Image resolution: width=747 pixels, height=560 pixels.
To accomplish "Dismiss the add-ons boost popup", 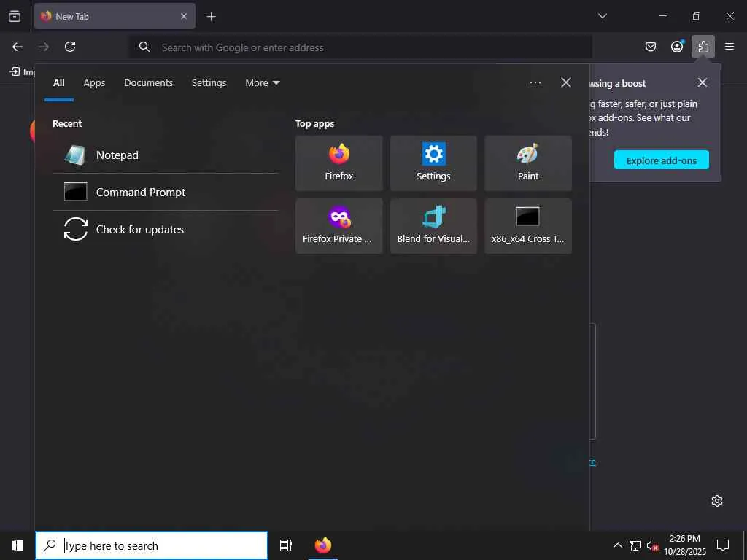I will point(703,83).
